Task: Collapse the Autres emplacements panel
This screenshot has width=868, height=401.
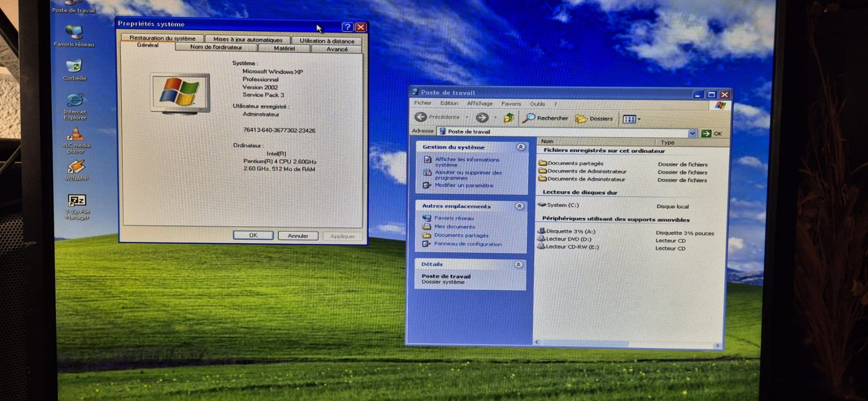Action: (x=519, y=206)
